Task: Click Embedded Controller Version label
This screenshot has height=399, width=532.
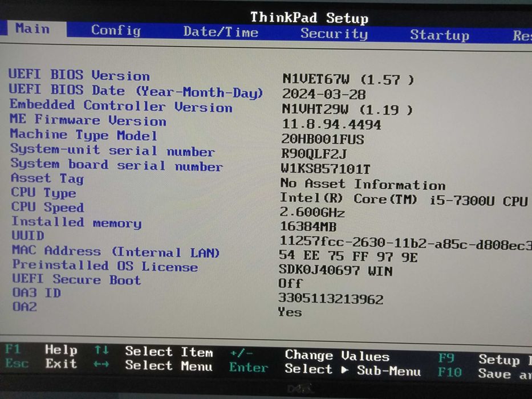Action: click(121, 106)
